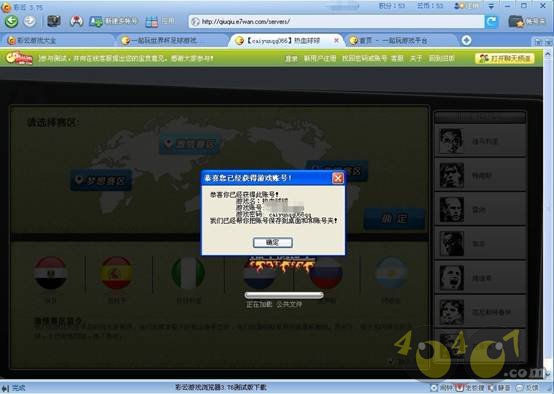Click the blue refresh button beside the address bar

click(x=491, y=22)
